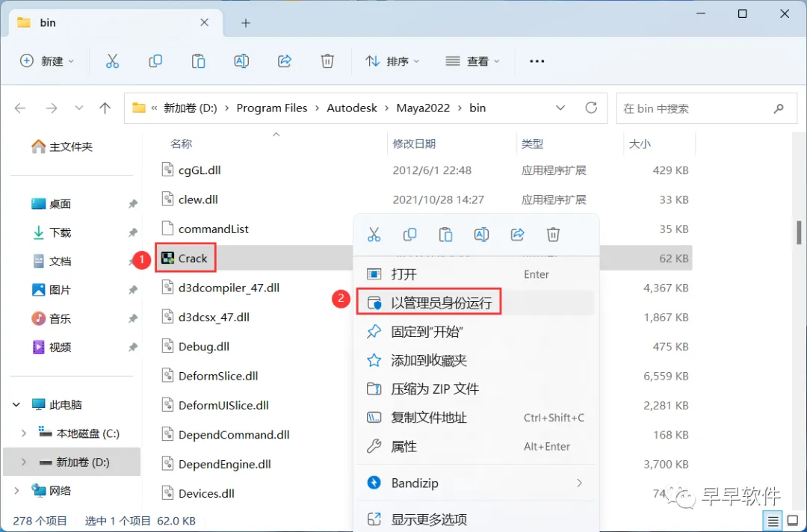Click the Paste icon in the Explorer toolbar
The image size is (807, 532).
[x=198, y=61]
